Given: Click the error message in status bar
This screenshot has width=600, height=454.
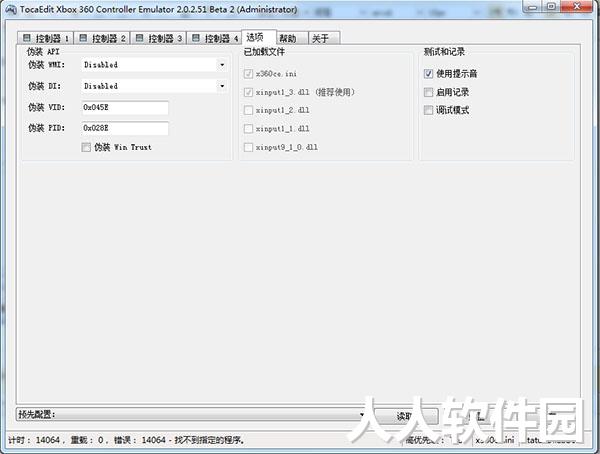Looking at the screenshot, I should pos(180,440).
